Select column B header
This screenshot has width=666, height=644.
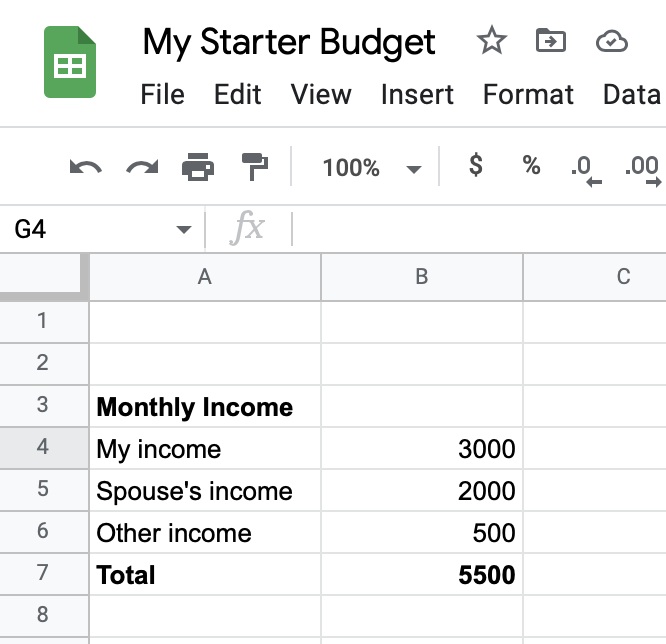[x=422, y=277]
